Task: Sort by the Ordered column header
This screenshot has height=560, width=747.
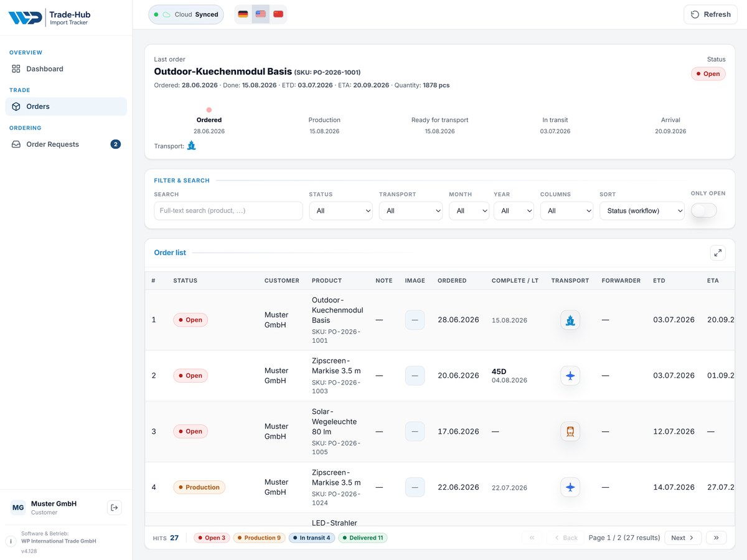Action: point(452,281)
